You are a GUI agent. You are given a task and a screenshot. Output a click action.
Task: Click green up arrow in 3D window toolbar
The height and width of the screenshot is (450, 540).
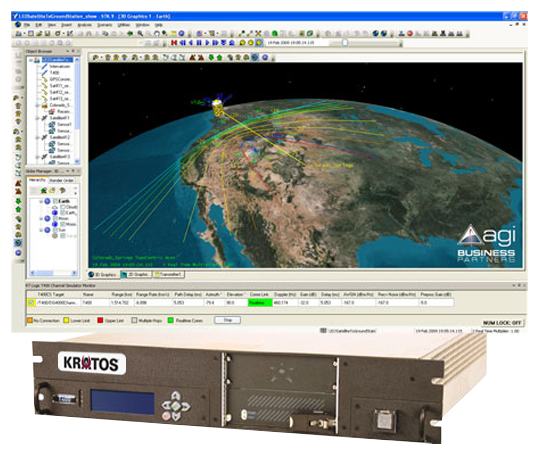(220, 57)
